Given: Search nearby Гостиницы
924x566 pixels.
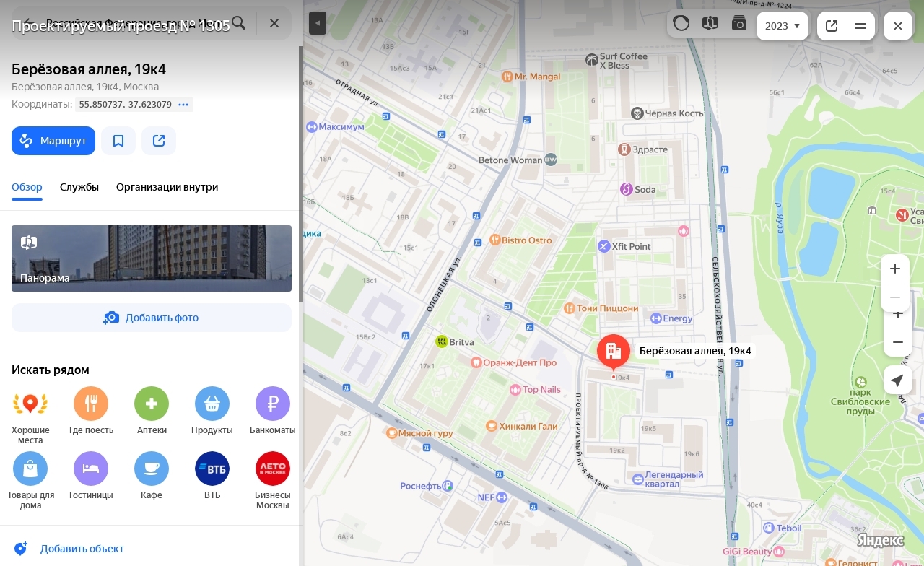Looking at the screenshot, I should [x=91, y=476].
